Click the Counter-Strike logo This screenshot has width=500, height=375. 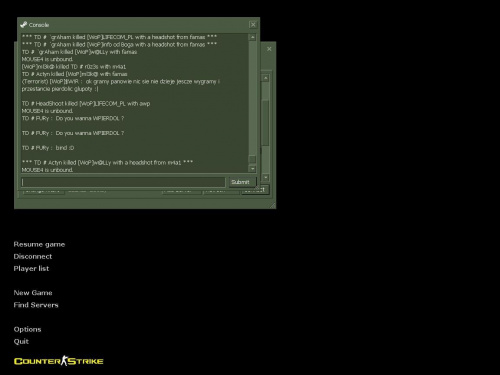(59, 361)
